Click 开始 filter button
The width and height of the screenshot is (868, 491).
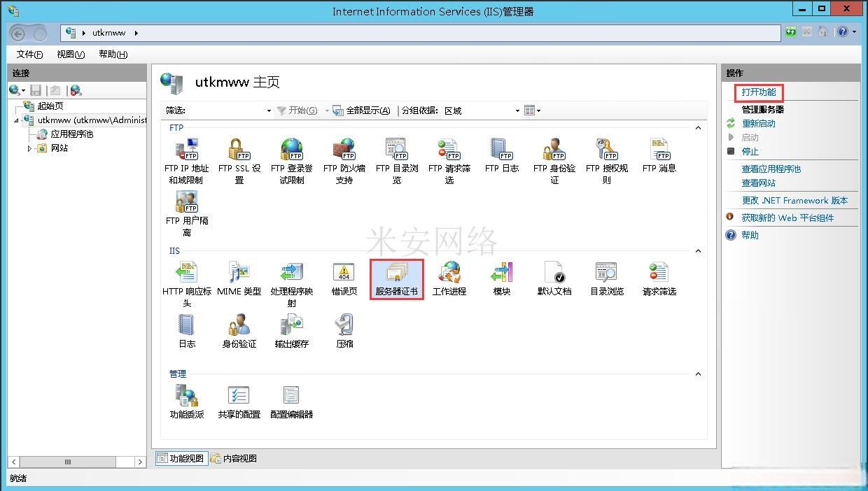(x=297, y=111)
